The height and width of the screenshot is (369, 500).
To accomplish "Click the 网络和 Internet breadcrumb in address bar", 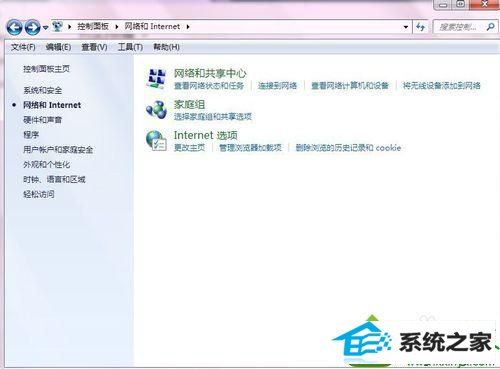I will [152, 26].
